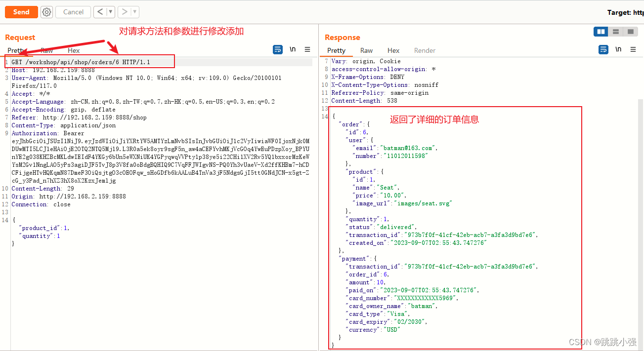Click the access-control-allow-origin response header

(x=384, y=69)
